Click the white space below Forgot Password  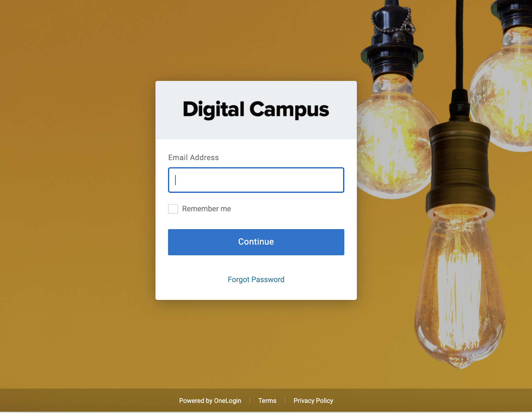(x=256, y=292)
